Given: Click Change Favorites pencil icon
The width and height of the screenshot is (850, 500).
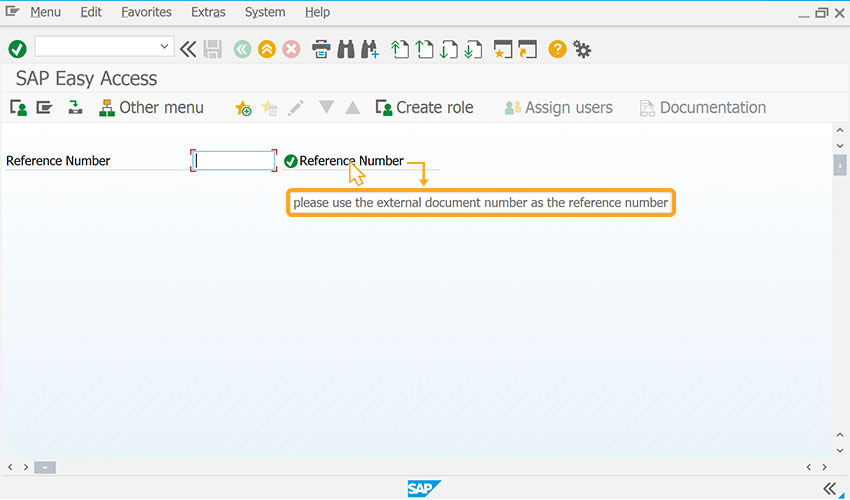Looking at the screenshot, I should pos(295,107).
